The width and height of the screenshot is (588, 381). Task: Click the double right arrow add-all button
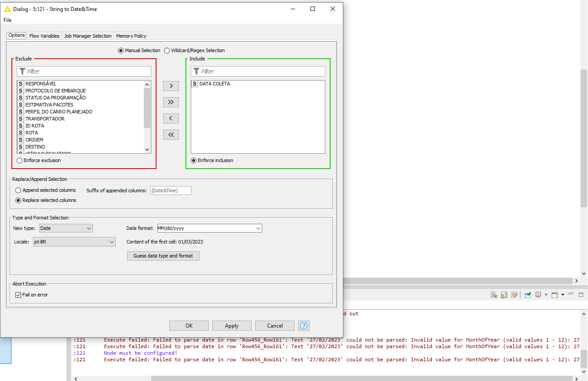(171, 102)
